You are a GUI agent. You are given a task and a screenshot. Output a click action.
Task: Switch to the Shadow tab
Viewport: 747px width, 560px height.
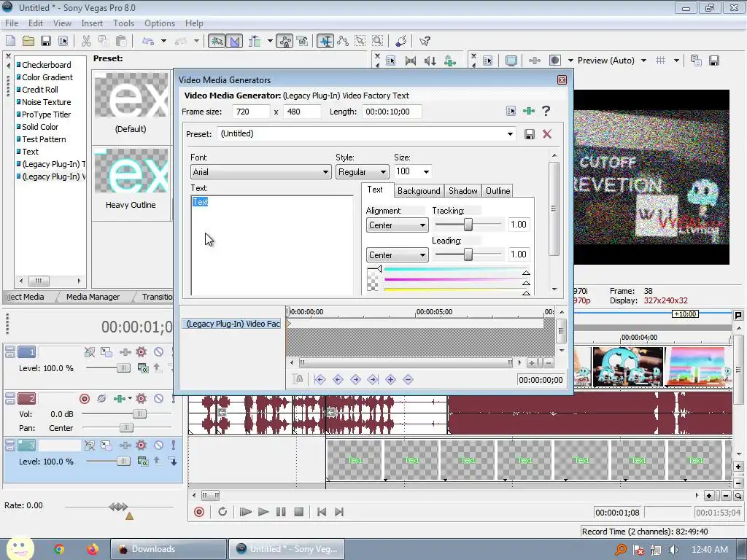tap(462, 191)
